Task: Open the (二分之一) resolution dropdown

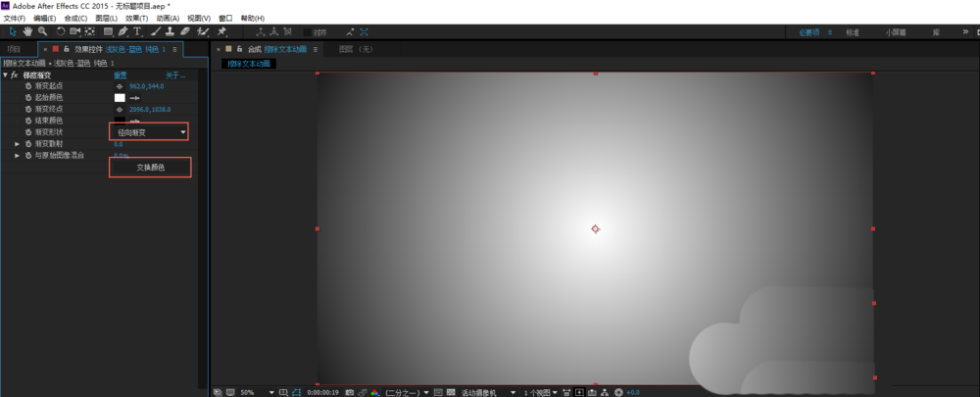Action: point(407,392)
